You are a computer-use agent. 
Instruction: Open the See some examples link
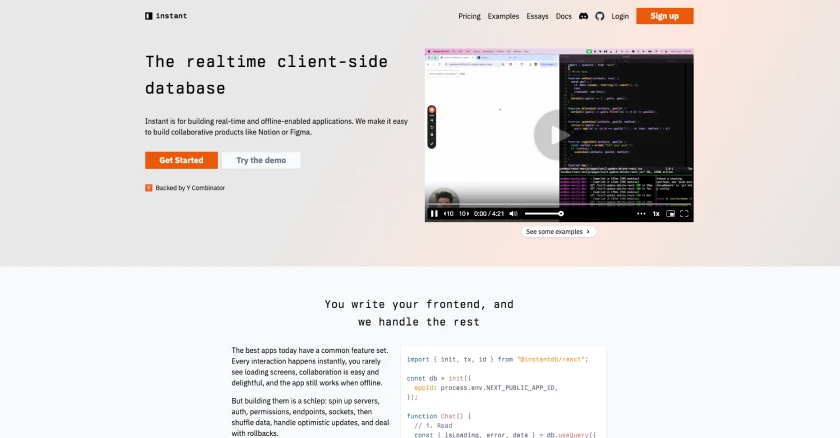pyautogui.click(x=558, y=232)
